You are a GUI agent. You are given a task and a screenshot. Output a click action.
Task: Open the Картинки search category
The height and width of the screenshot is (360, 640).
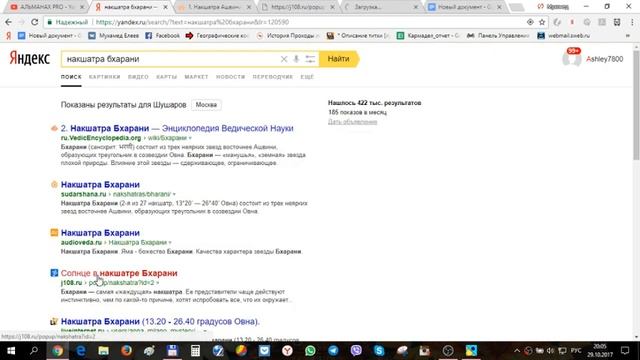[104, 77]
